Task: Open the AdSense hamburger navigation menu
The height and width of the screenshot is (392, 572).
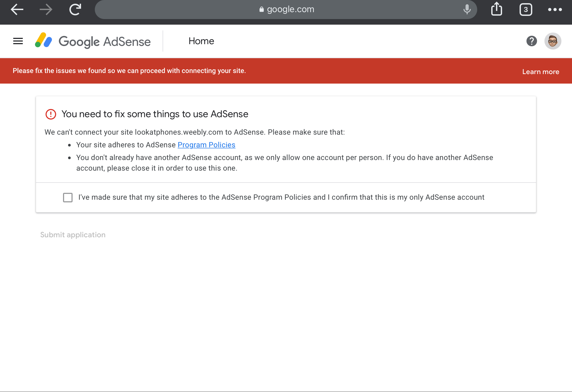Action: click(18, 41)
